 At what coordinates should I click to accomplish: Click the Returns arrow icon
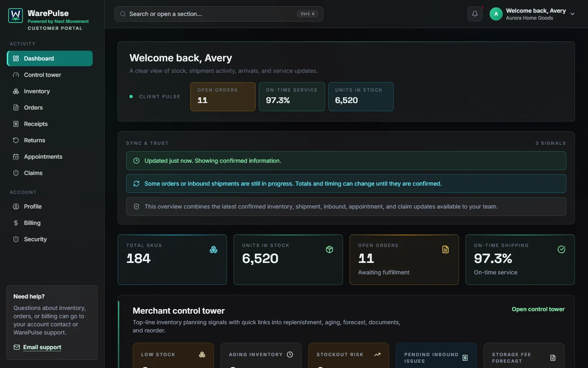coord(16,140)
